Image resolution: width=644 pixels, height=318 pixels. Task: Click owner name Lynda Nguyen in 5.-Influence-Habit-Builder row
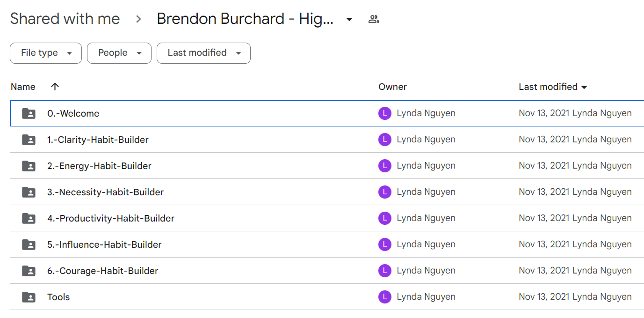(x=426, y=244)
